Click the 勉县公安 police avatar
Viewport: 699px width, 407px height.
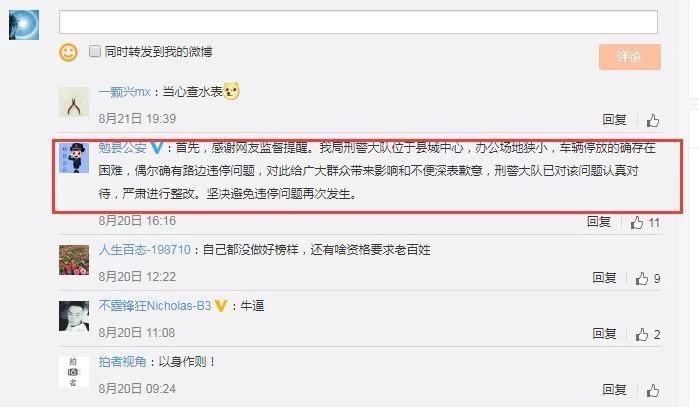[74, 158]
